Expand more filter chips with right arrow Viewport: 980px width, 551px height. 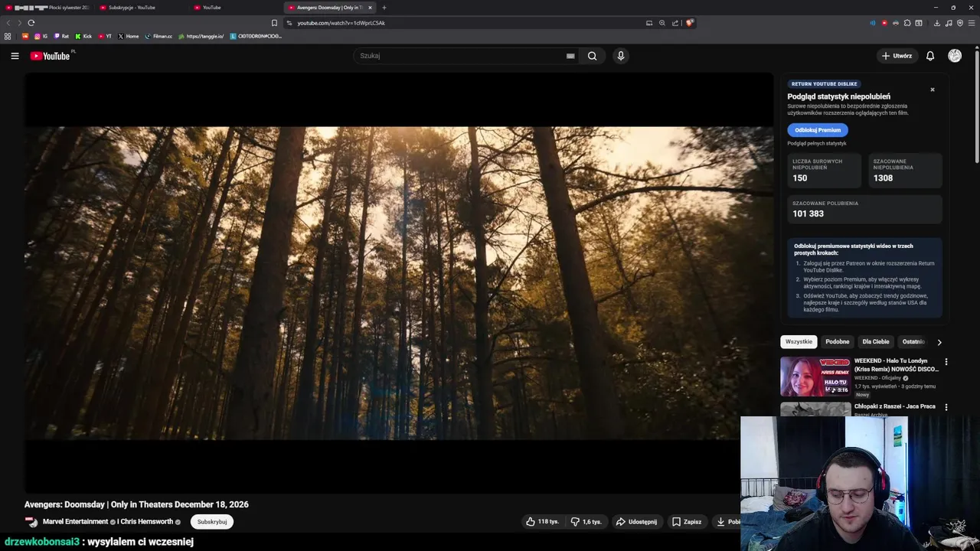(939, 342)
